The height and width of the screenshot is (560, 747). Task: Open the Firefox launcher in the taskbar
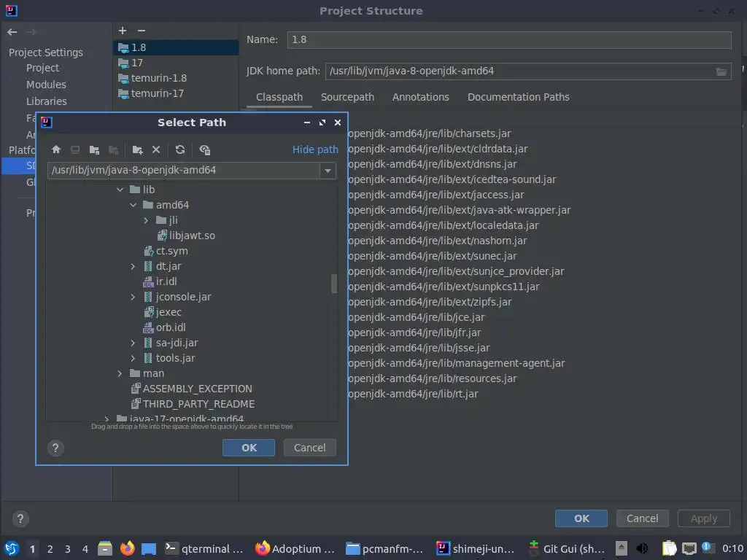[127, 548]
